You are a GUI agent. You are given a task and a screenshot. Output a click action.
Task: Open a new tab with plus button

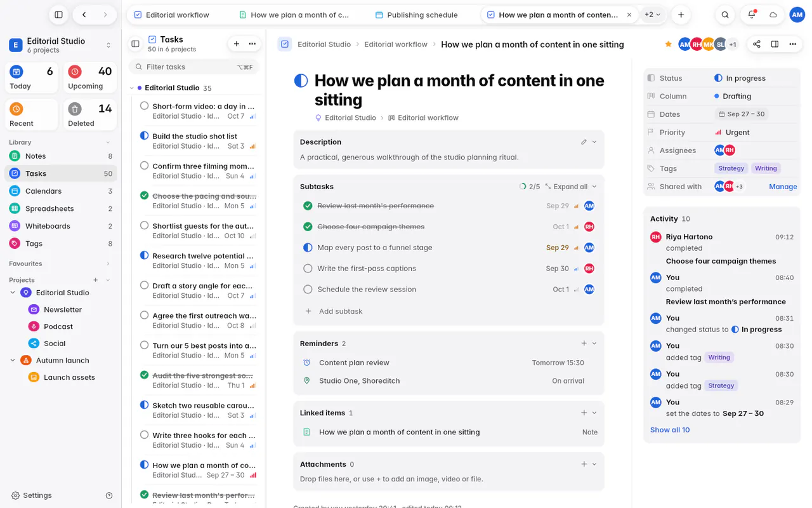click(681, 15)
